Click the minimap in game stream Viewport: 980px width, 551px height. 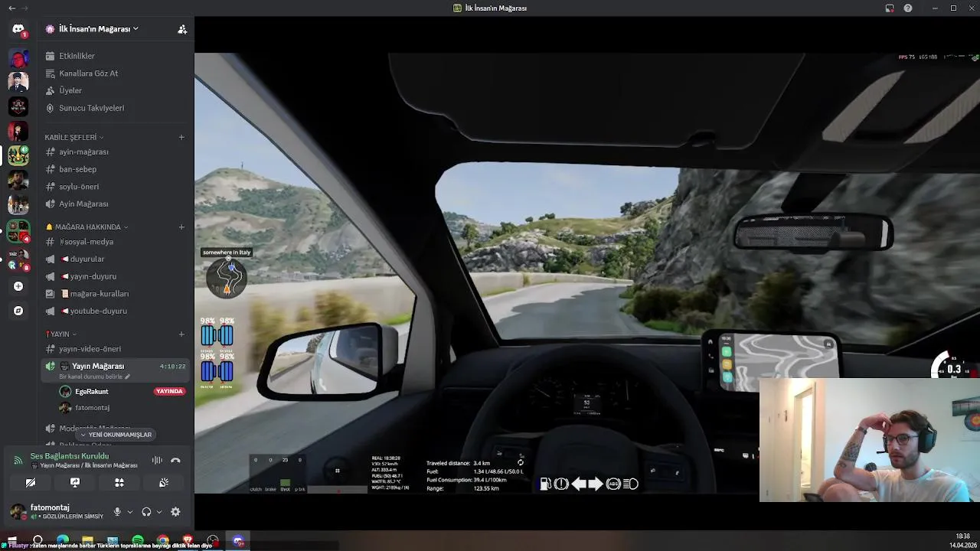pyautogui.click(x=227, y=277)
